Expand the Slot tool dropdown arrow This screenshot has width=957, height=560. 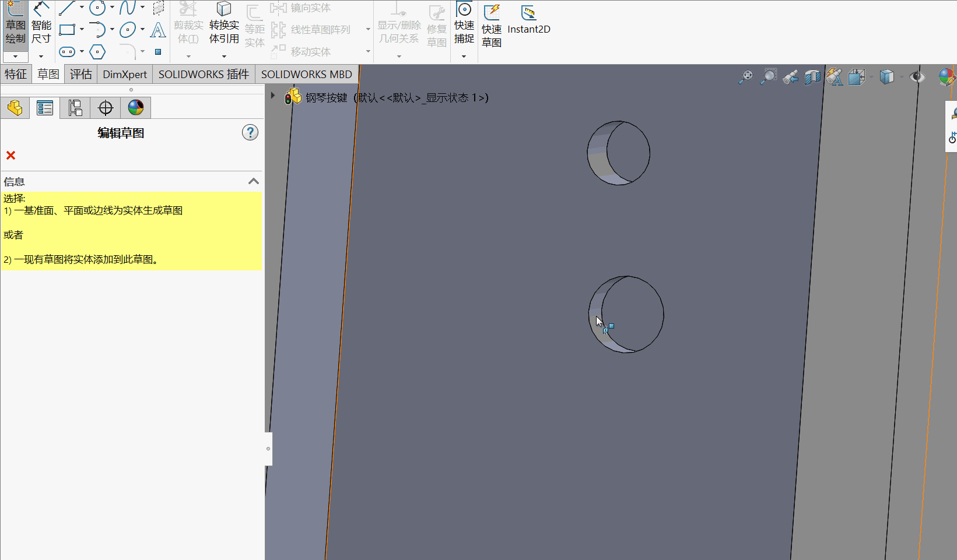click(x=82, y=52)
